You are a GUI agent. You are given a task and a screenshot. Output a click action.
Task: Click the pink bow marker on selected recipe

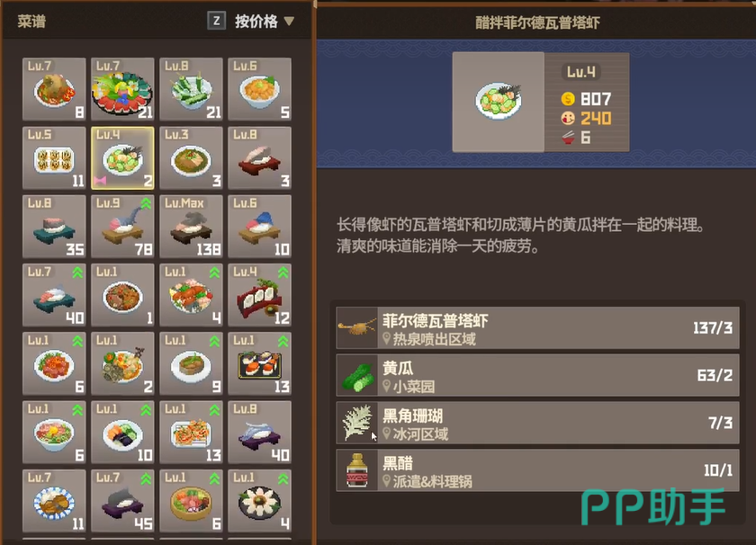[x=100, y=181]
